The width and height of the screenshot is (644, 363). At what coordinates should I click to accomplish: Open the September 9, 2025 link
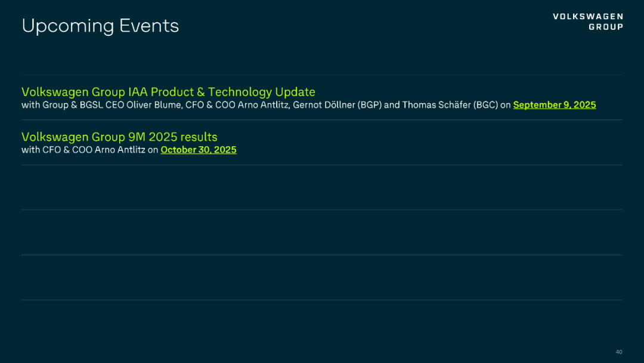(554, 105)
